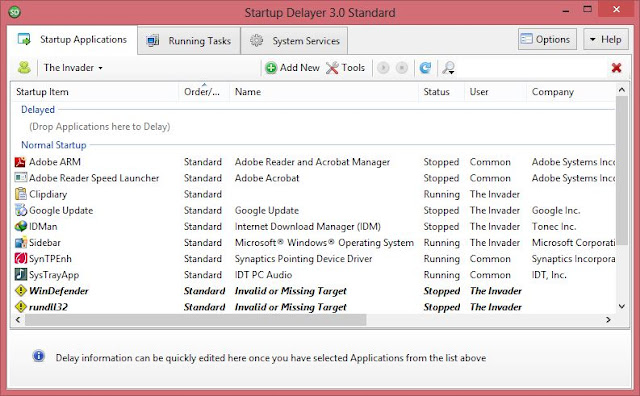Switch to the Running Tasks tab
640x396 pixels.
tap(189, 41)
